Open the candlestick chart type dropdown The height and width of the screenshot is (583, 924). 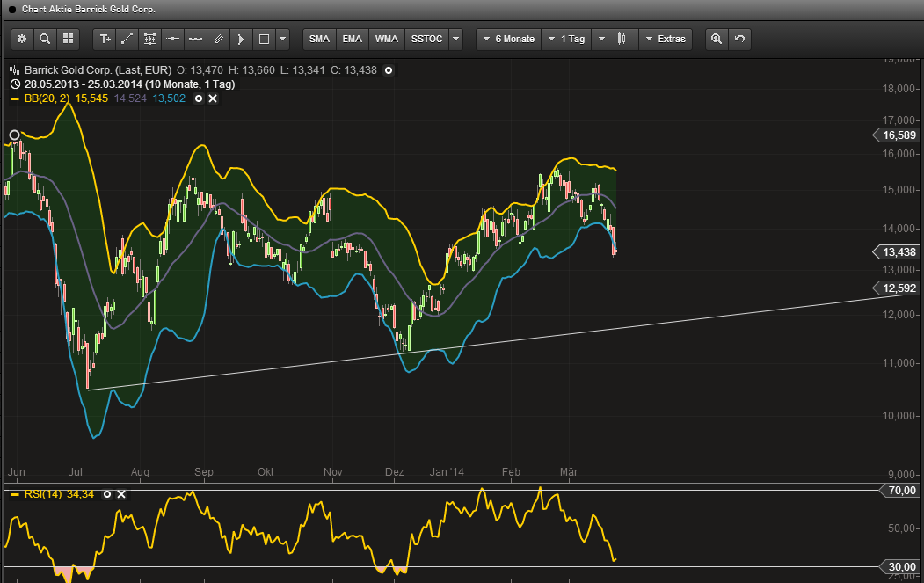coord(621,39)
